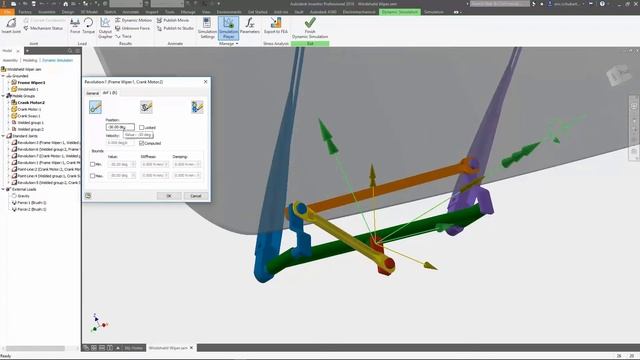Screen dimensions: 640x360
Task: Expand the Frame Wiper:1 node
Action: 9,82
